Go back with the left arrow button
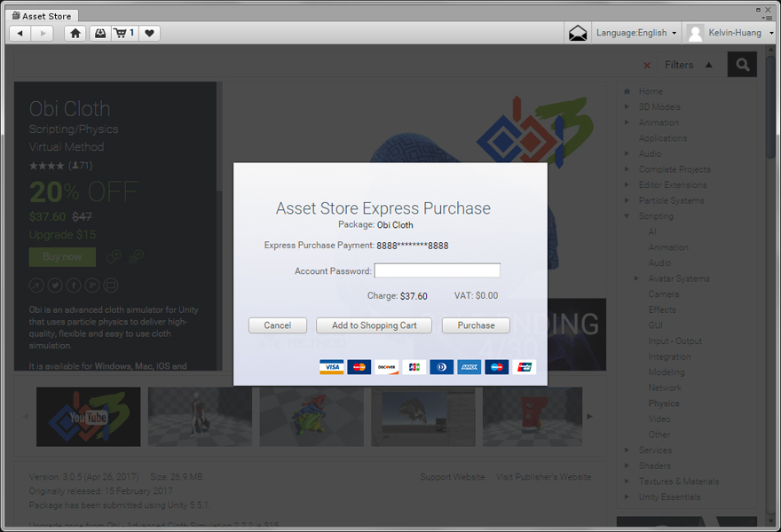 point(20,34)
